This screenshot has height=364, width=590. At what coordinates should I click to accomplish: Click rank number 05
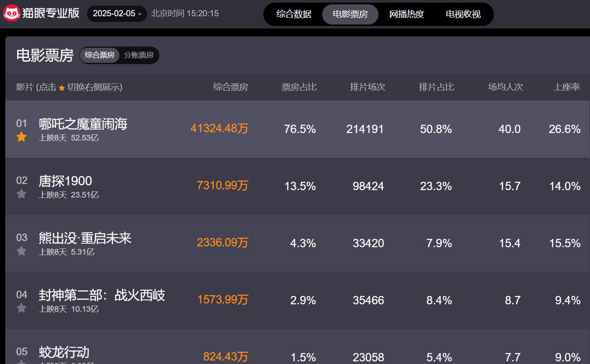click(x=22, y=352)
